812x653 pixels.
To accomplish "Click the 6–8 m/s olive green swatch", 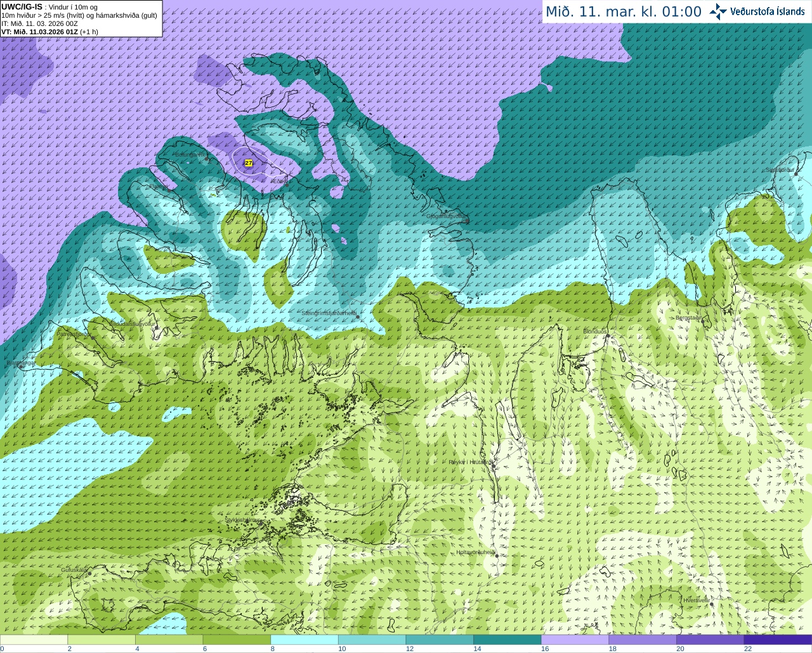I will (237, 640).
